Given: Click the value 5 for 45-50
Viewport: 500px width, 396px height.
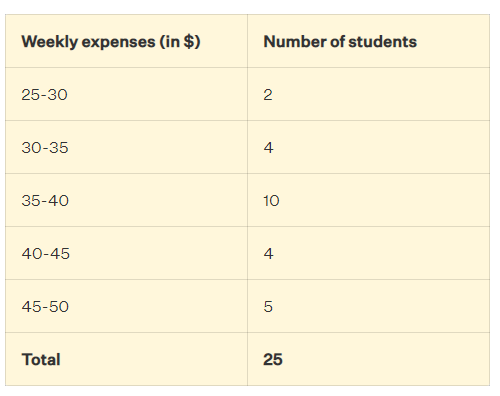Looking at the screenshot, I should coord(268,307).
